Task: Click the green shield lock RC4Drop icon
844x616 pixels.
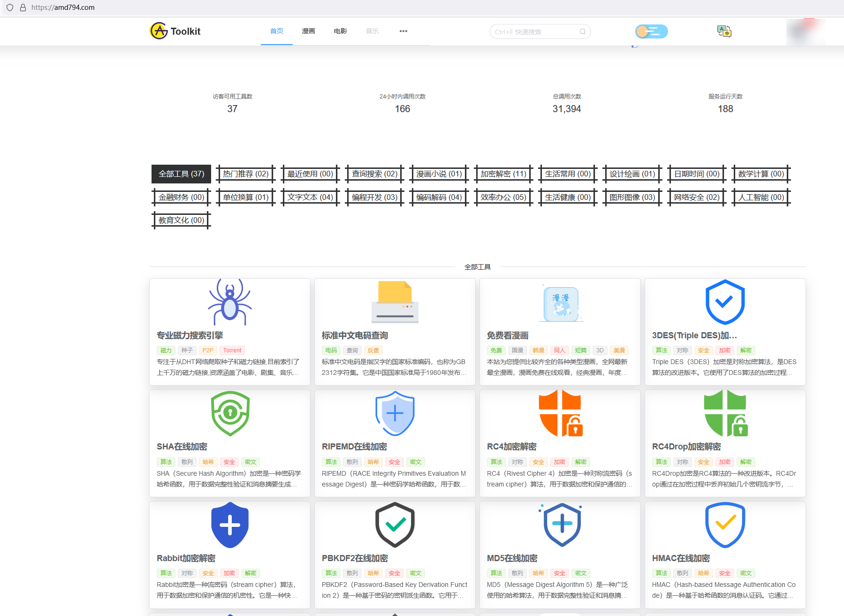Action: 725,413
